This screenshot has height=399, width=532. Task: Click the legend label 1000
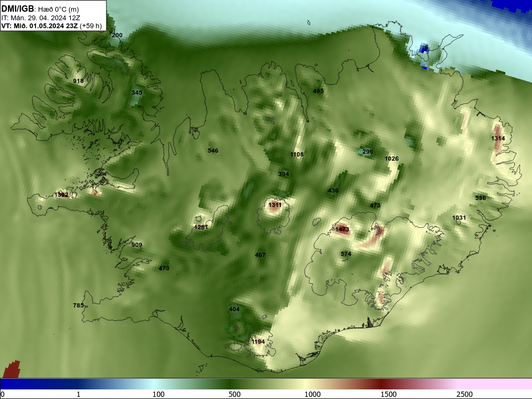tap(312, 394)
